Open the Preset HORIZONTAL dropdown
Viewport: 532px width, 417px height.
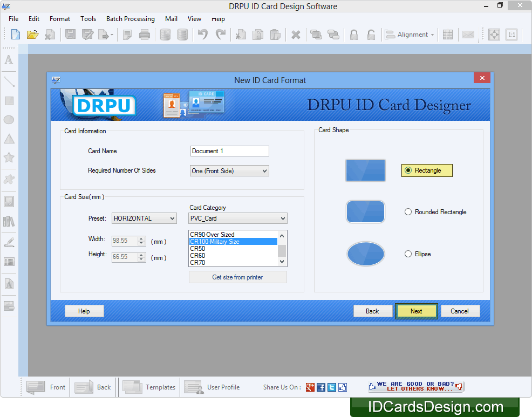[144, 218]
